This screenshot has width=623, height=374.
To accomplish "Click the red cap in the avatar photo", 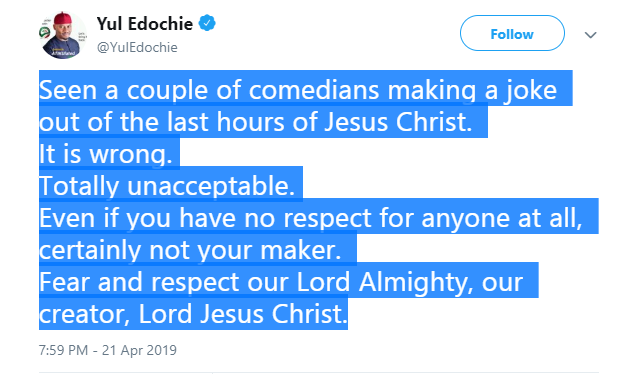I will pyautogui.click(x=63, y=19).
